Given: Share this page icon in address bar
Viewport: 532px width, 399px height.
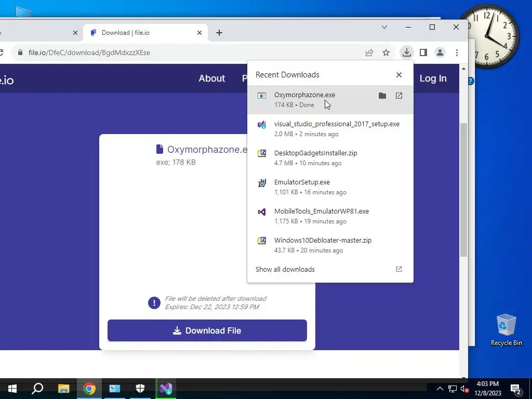Looking at the screenshot, I should (x=369, y=52).
